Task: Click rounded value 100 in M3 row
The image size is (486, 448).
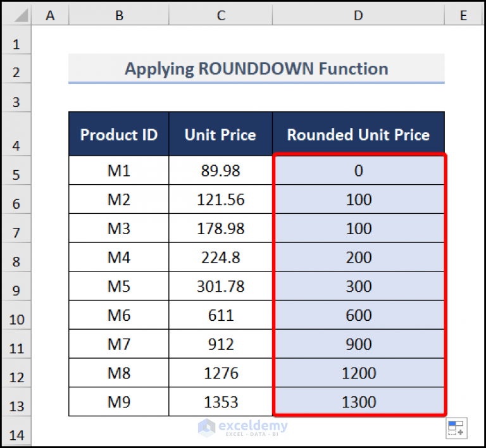Action: pos(358,228)
